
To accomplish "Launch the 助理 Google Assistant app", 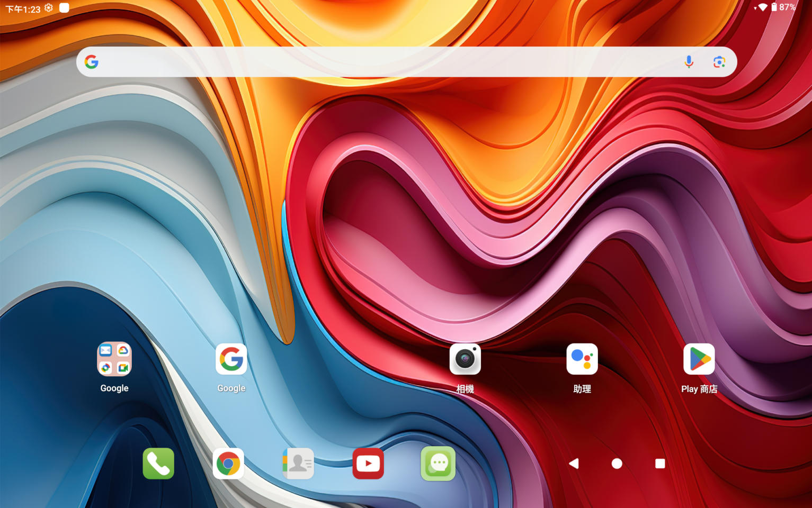I will pos(582,359).
